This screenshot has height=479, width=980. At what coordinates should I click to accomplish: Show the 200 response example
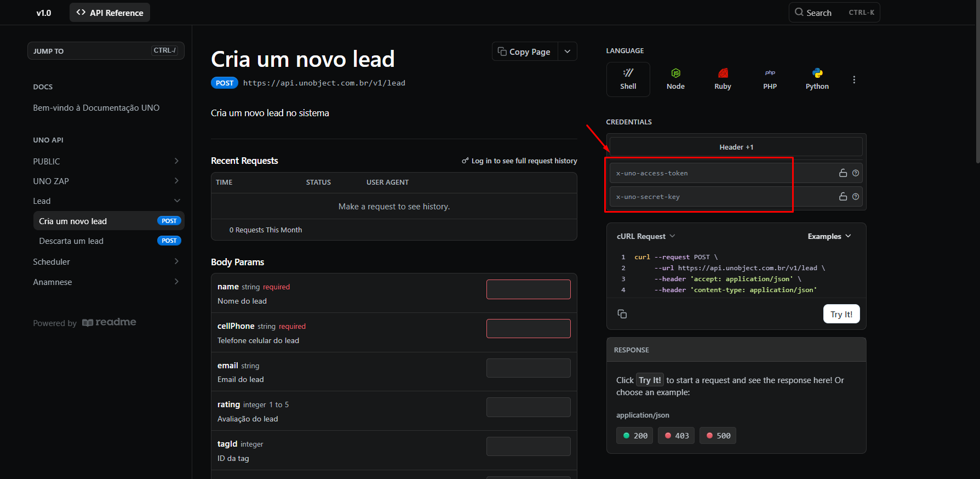click(634, 436)
